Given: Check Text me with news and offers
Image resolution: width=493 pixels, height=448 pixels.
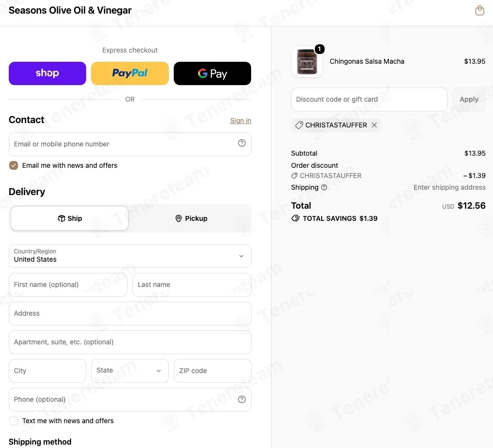Looking at the screenshot, I should coord(14,421).
